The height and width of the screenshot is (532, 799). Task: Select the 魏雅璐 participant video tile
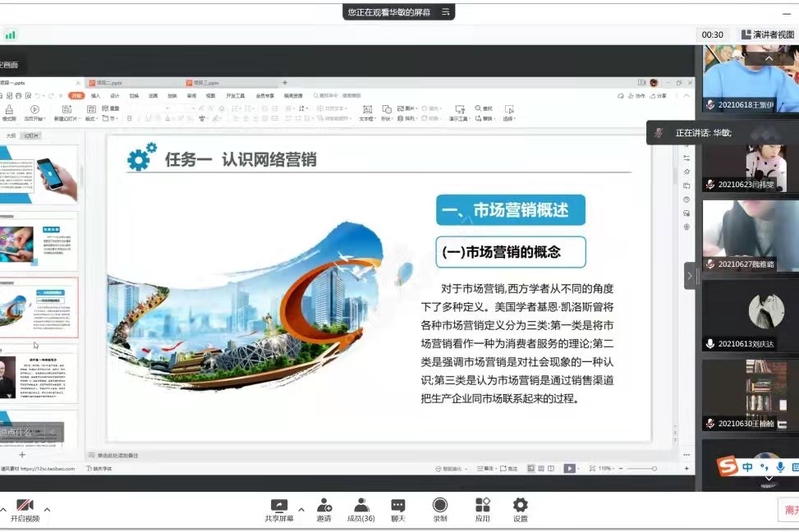pos(750,235)
